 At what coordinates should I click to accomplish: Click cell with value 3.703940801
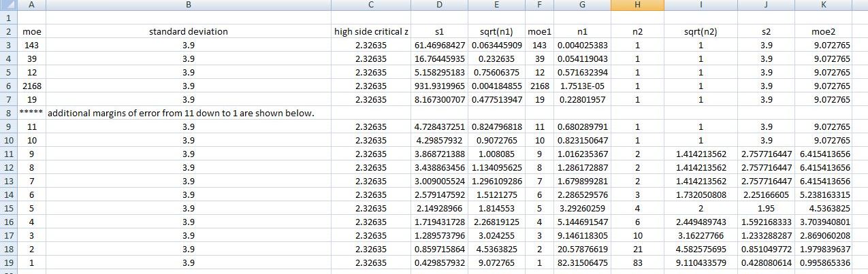[x=824, y=222]
